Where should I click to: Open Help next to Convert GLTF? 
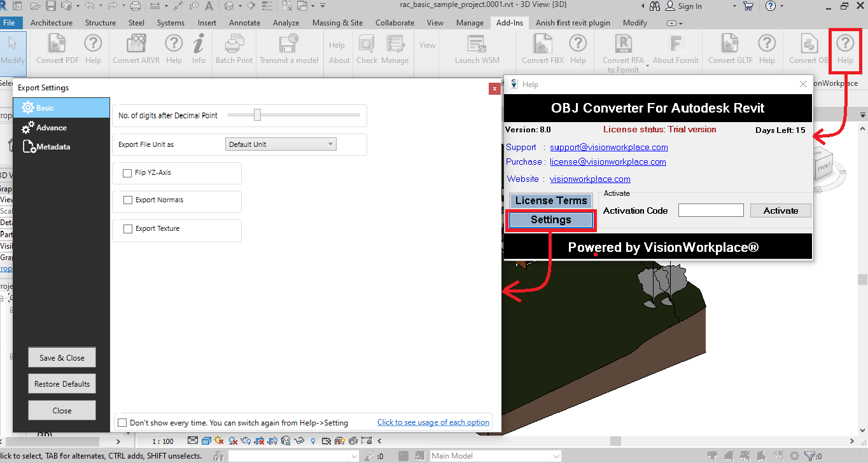click(767, 49)
